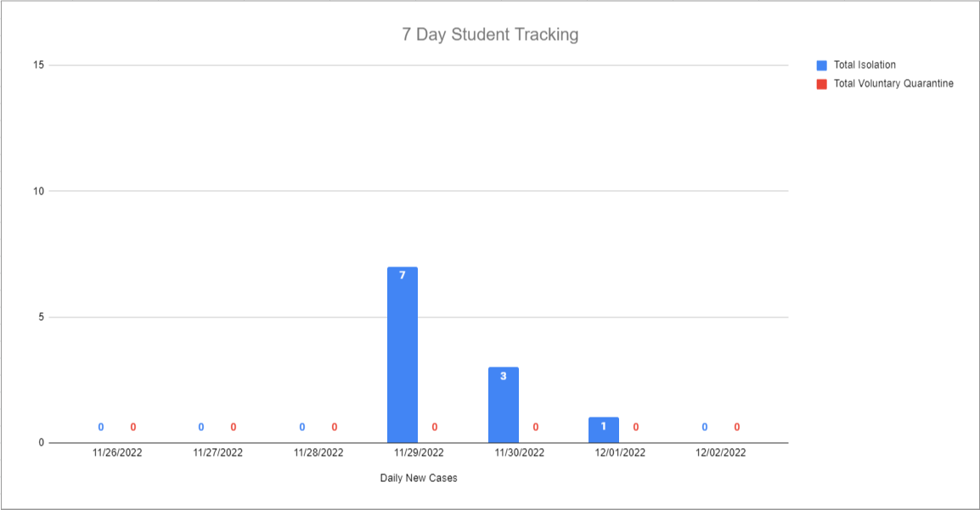Click the red 0 label above 11/27/2022
This screenshot has height=510, width=980.
click(x=234, y=428)
